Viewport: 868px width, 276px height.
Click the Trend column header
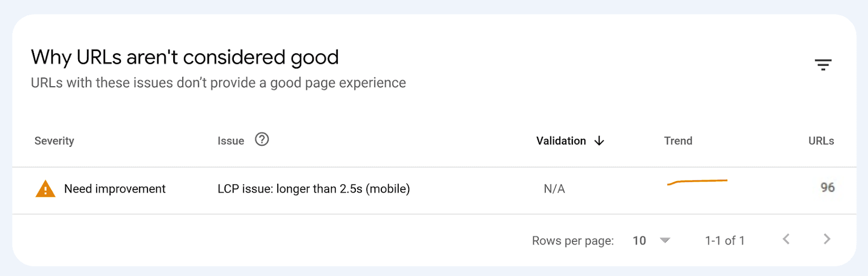tap(678, 141)
